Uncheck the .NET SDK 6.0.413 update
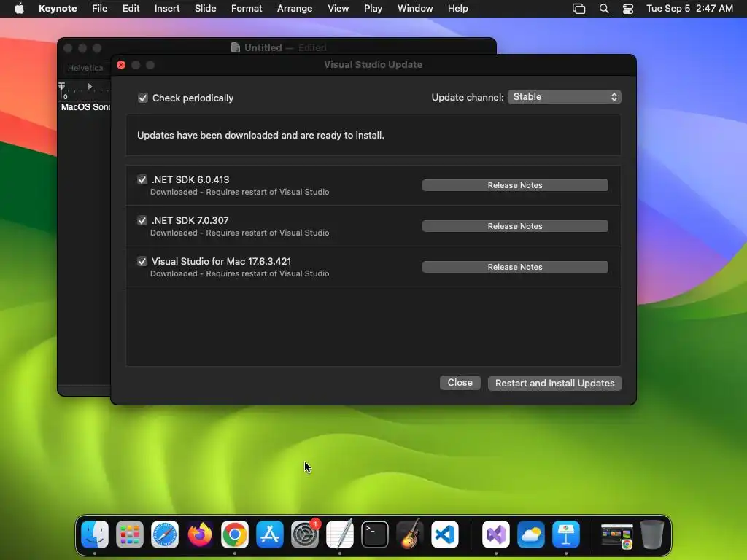Viewport: 747px width, 560px height. pyautogui.click(x=142, y=179)
